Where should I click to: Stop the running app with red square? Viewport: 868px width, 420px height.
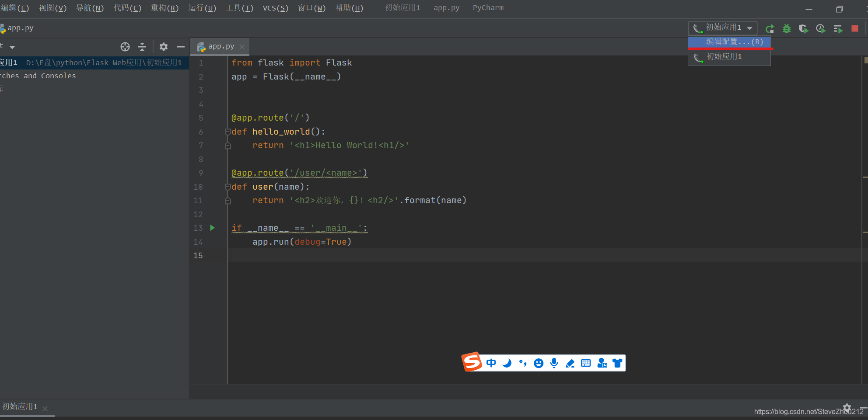pos(855,29)
